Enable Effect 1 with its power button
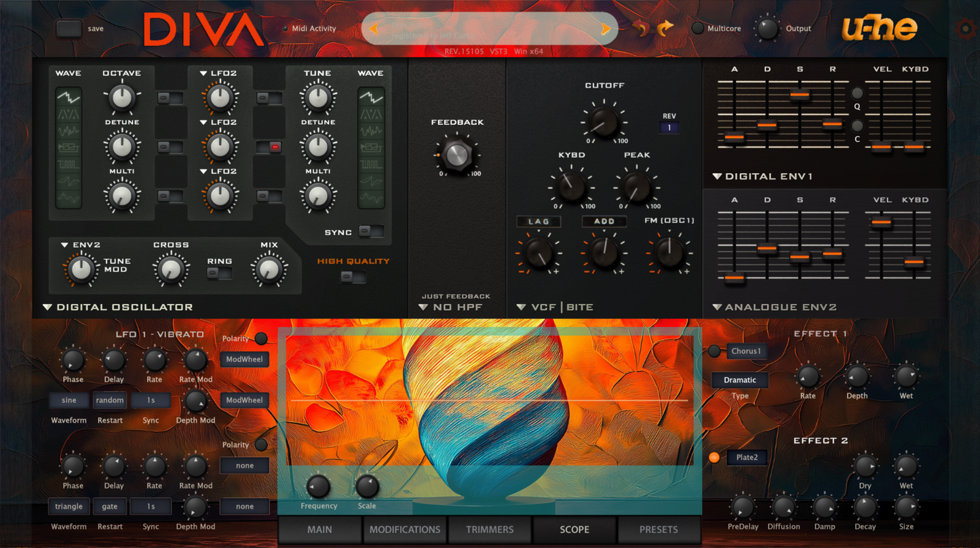This screenshot has width=980, height=548. [x=714, y=351]
